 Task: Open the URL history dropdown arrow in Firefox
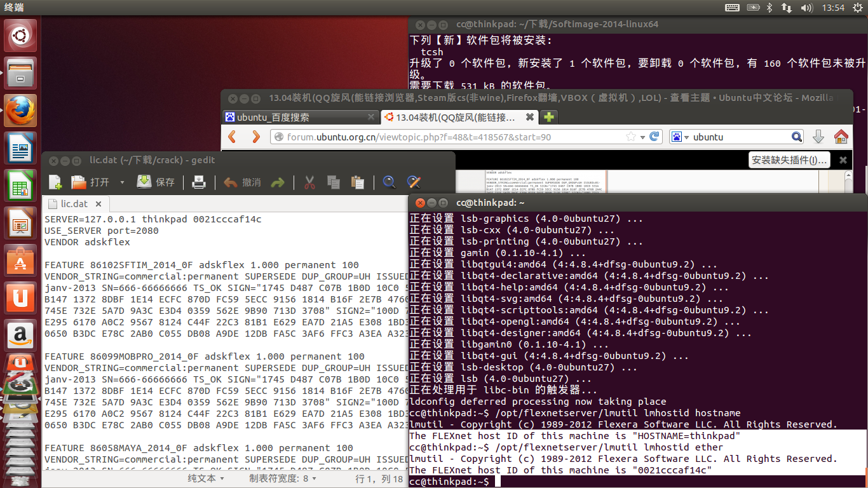click(642, 137)
